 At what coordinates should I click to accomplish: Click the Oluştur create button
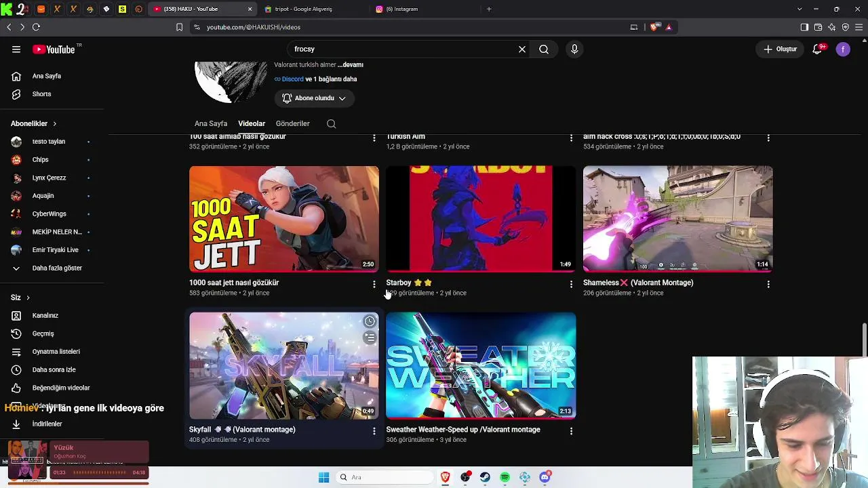(781, 49)
